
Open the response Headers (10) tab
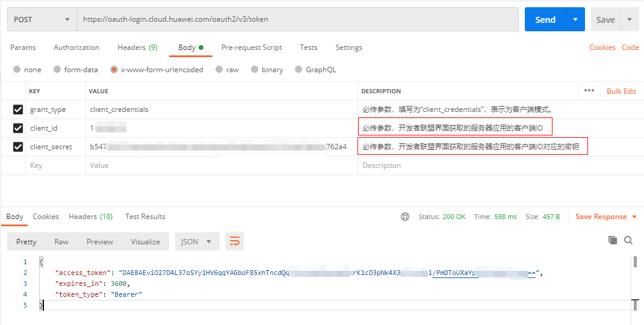pyautogui.click(x=91, y=217)
